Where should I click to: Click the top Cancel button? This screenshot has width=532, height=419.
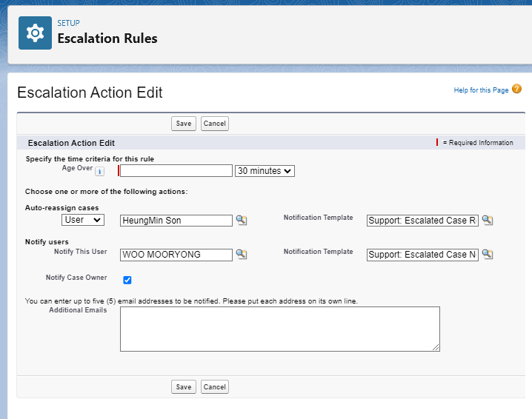pos(214,124)
